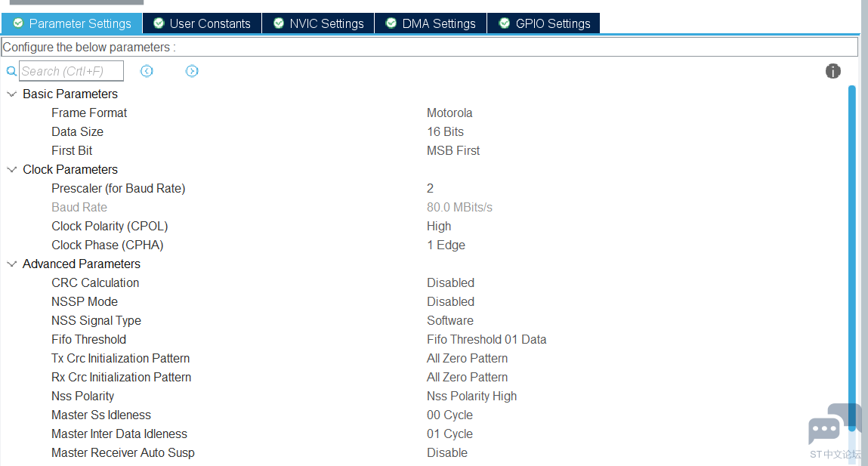This screenshot has width=868, height=466.
Task: Switch to the User Constants tab
Action: click(202, 23)
